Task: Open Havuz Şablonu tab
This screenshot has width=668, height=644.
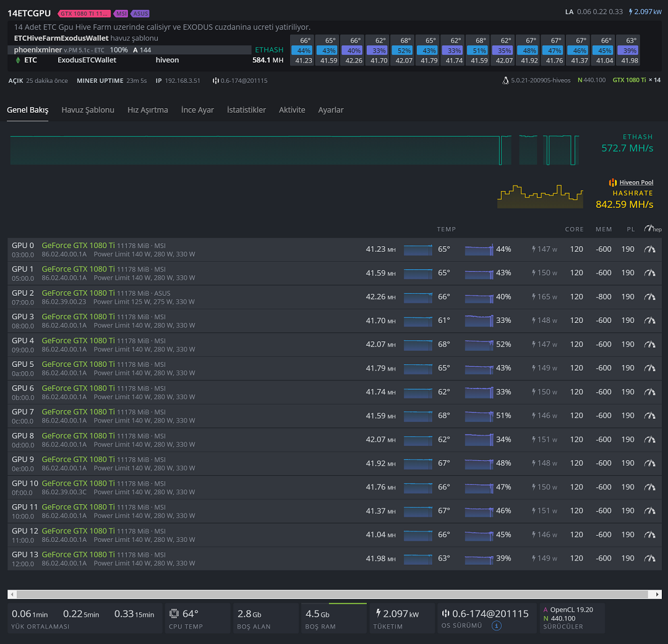Action: point(88,110)
